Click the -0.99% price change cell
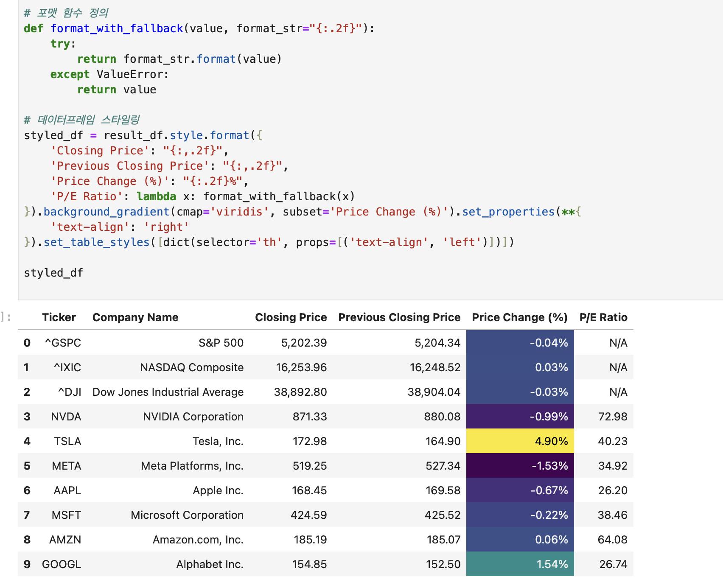 520,417
